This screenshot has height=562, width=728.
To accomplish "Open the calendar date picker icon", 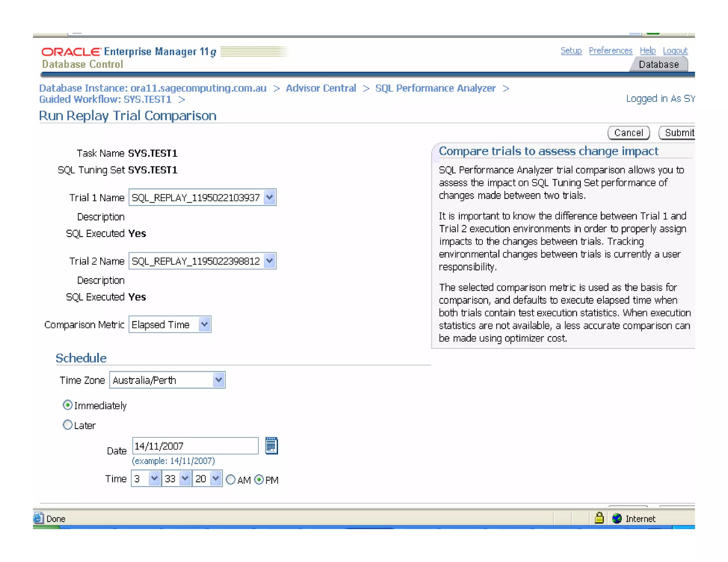I will click(x=272, y=445).
